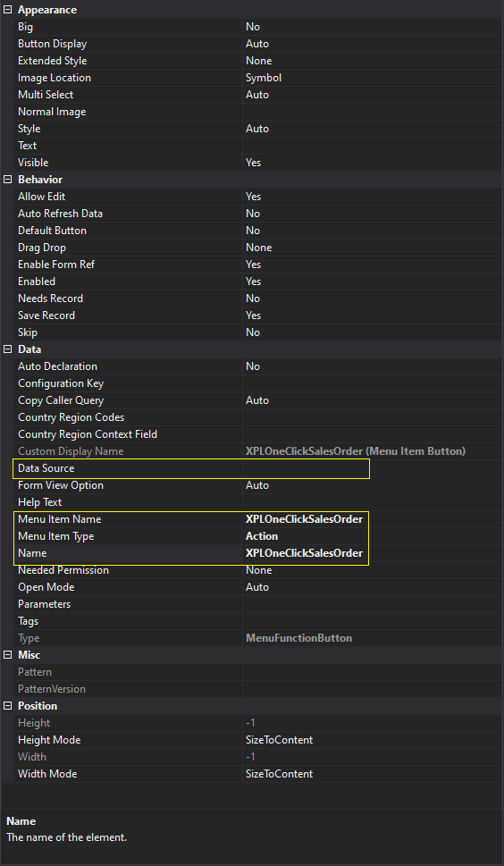Open Form View Option value Auto

(373, 485)
